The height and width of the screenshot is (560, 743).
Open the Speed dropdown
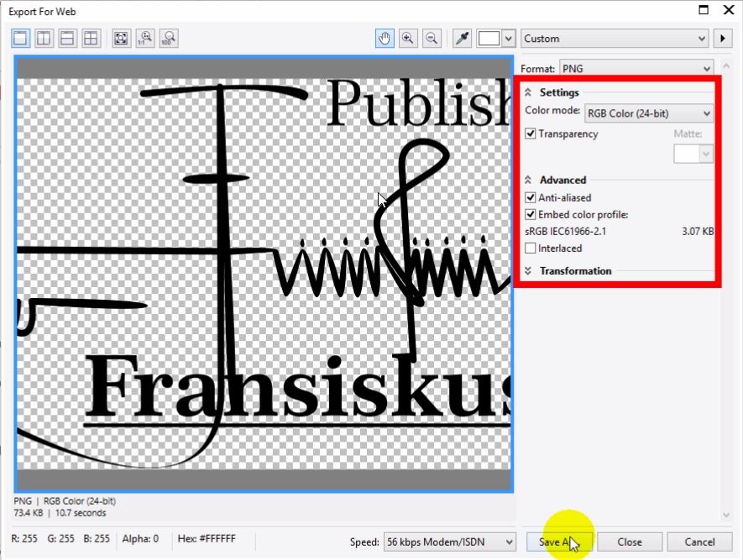point(449,542)
